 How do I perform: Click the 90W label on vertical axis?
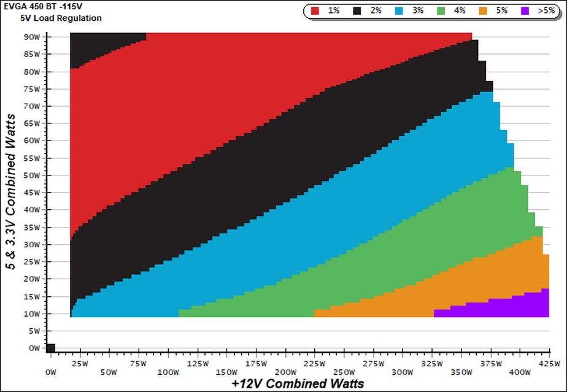32,37
